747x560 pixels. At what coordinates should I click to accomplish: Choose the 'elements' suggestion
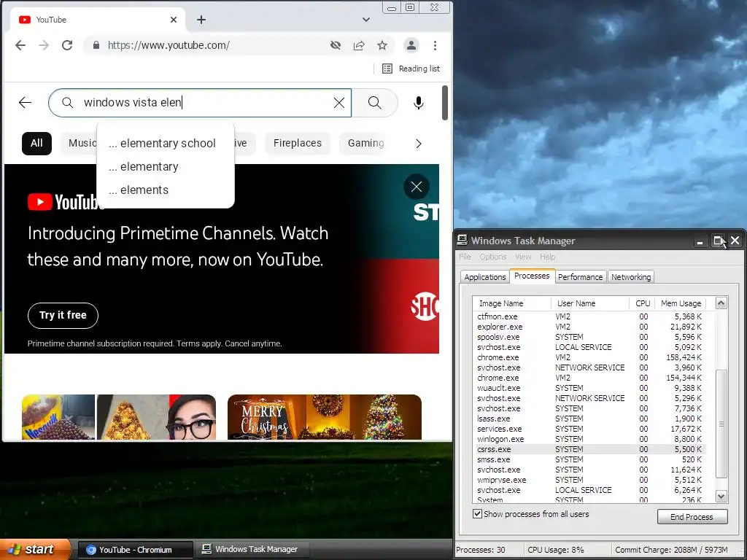pyautogui.click(x=165, y=190)
